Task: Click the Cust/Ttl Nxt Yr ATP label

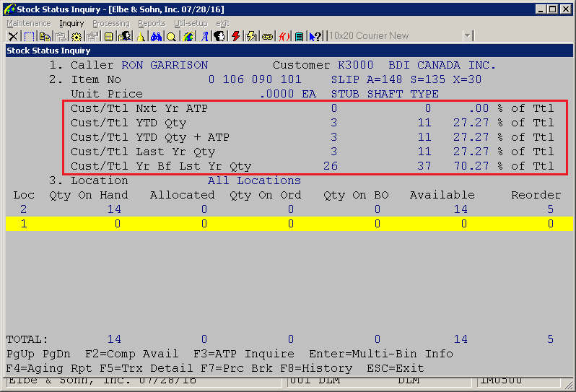Action: 139,108
